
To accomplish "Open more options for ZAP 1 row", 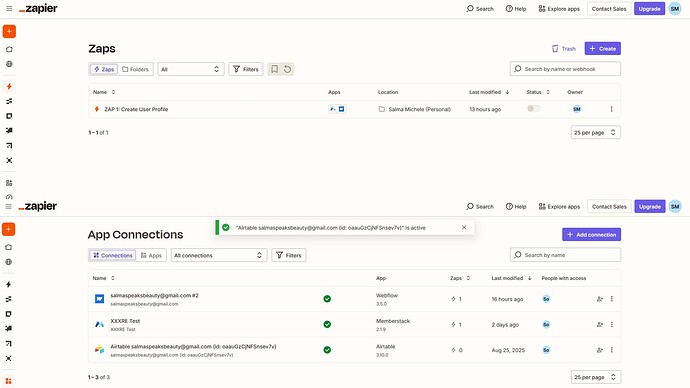I will [x=611, y=109].
